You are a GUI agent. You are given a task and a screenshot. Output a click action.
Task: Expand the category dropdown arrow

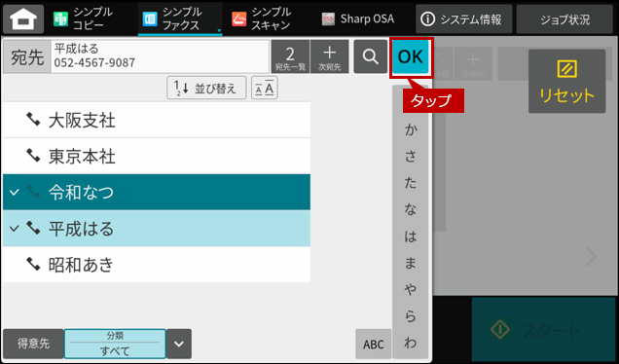click(x=179, y=344)
